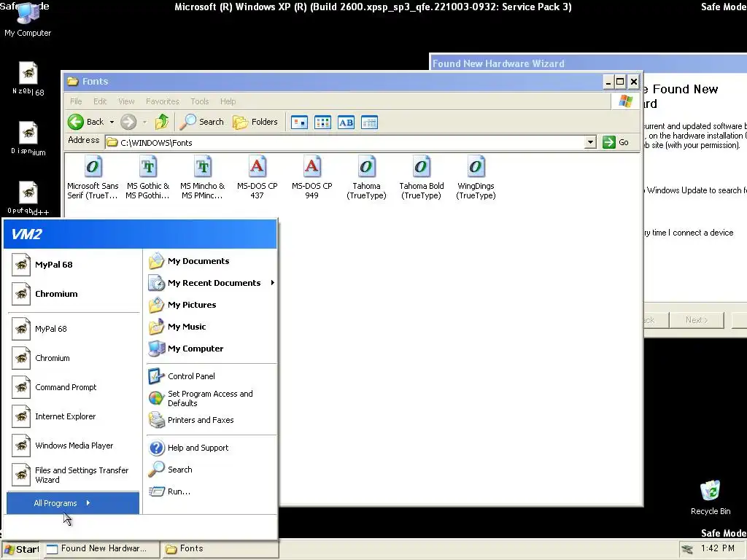Expand All Programs in Start menu
Viewport: 747px width, 560px height.
73,503
